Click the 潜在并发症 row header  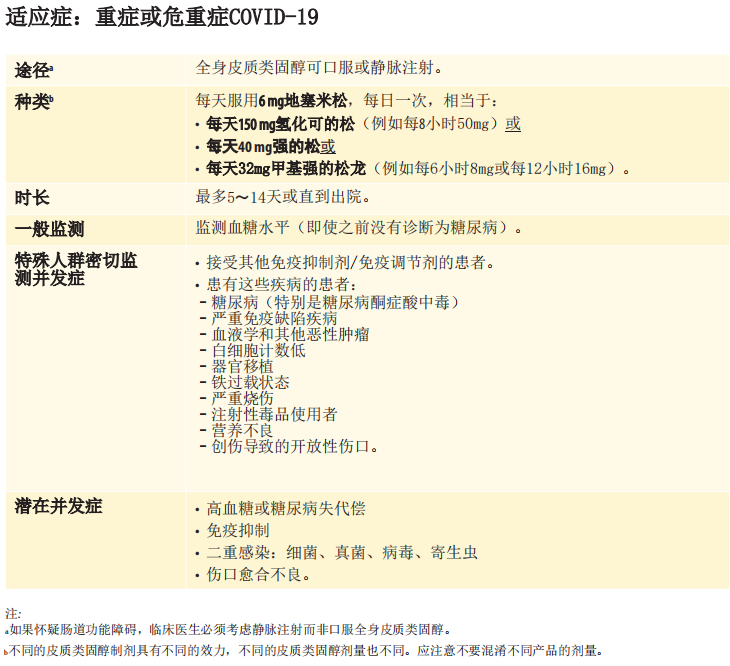pyautogui.click(x=58, y=506)
